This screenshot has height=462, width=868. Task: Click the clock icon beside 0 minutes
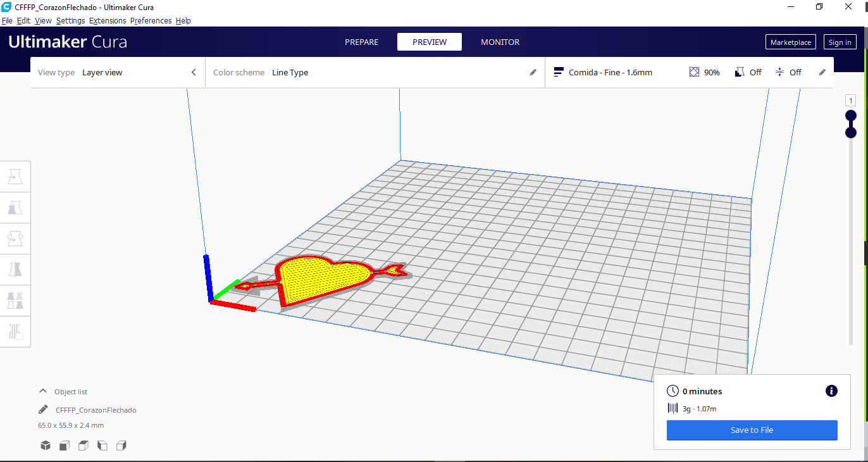pyautogui.click(x=673, y=391)
